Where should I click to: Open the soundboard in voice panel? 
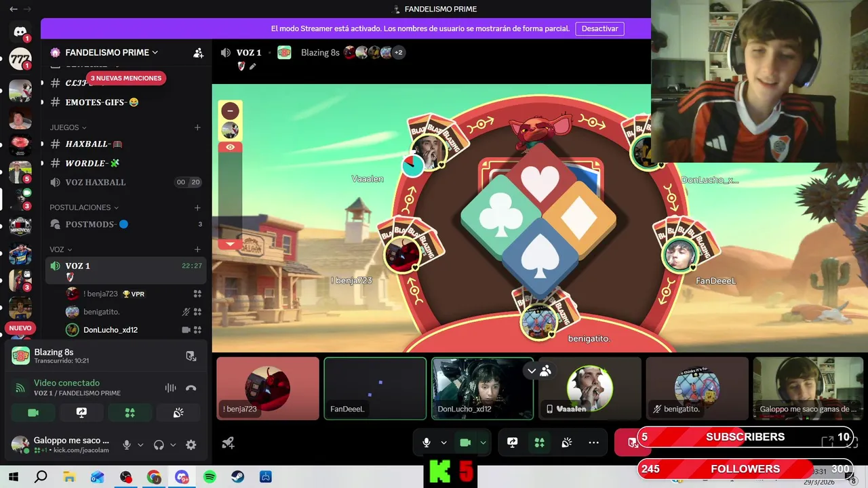coord(178,412)
